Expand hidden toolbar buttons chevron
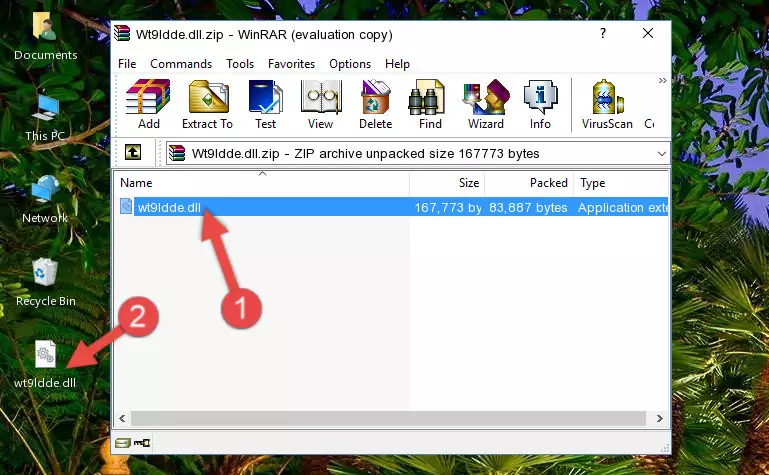769x475 pixels. pos(663,80)
